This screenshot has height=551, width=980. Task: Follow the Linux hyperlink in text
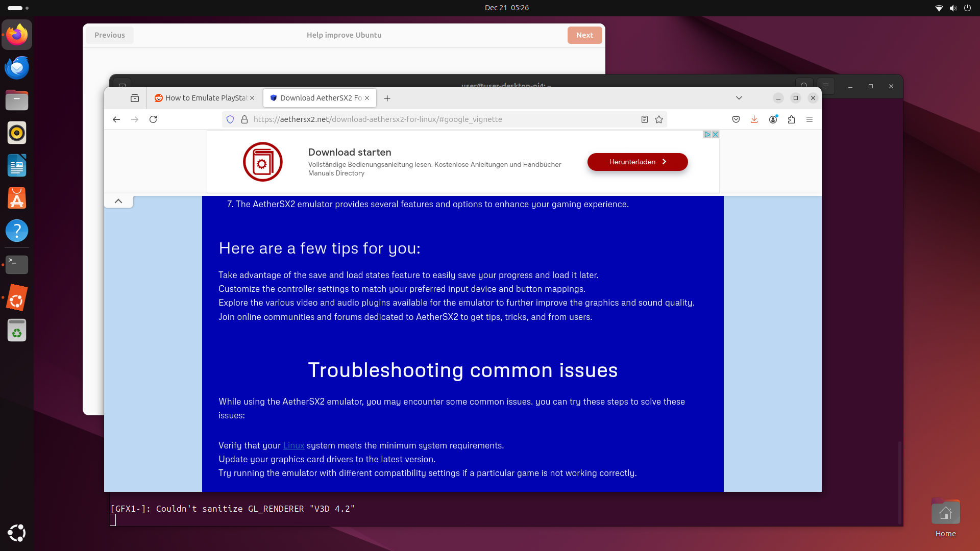click(293, 445)
